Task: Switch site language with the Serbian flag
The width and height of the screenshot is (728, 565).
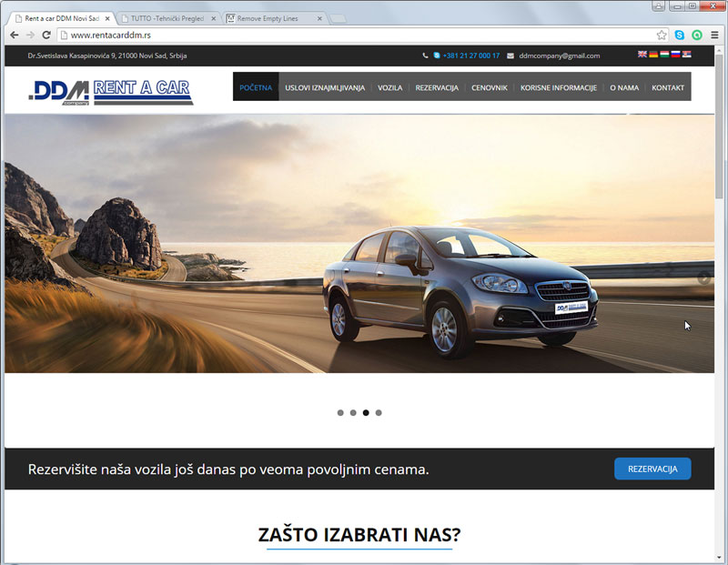Action: click(687, 55)
